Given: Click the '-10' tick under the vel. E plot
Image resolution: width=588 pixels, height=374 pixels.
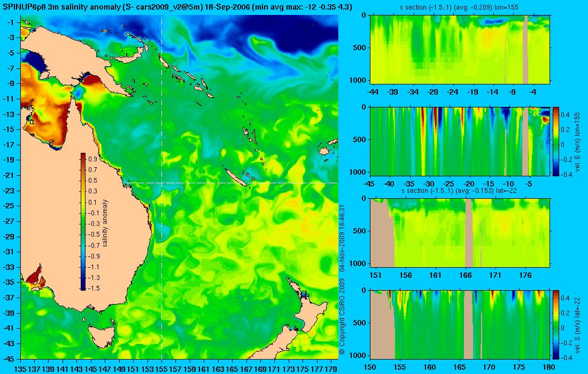Looking at the screenshot, I should point(508,184).
